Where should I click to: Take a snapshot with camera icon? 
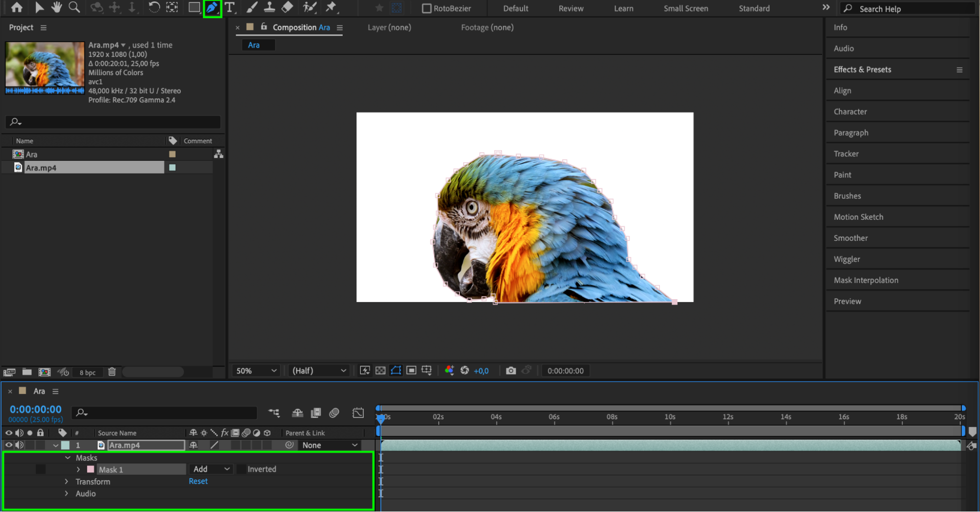(x=511, y=371)
